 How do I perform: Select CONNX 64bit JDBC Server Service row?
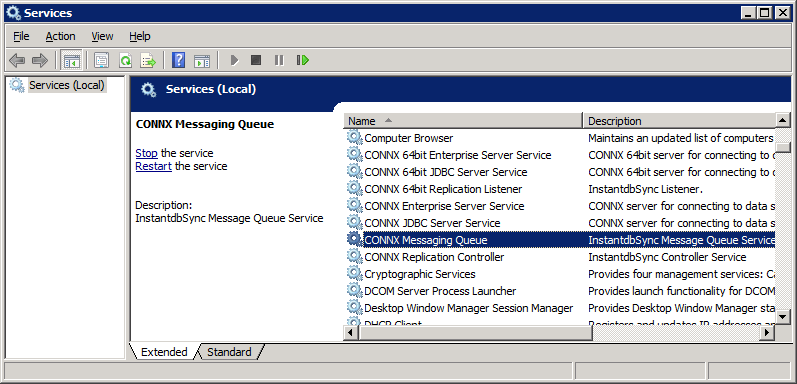click(x=559, y=172)
